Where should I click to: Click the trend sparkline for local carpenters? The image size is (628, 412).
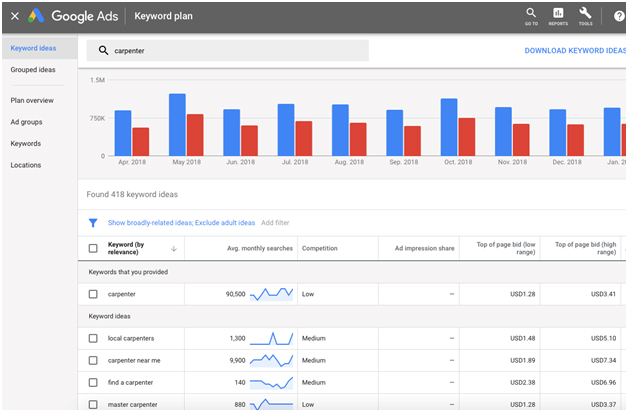272,338
